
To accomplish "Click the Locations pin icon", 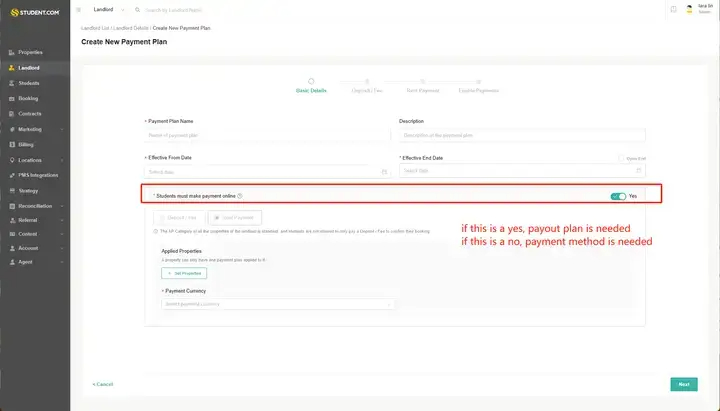I will pyautogui.click(x=12, y=160).
